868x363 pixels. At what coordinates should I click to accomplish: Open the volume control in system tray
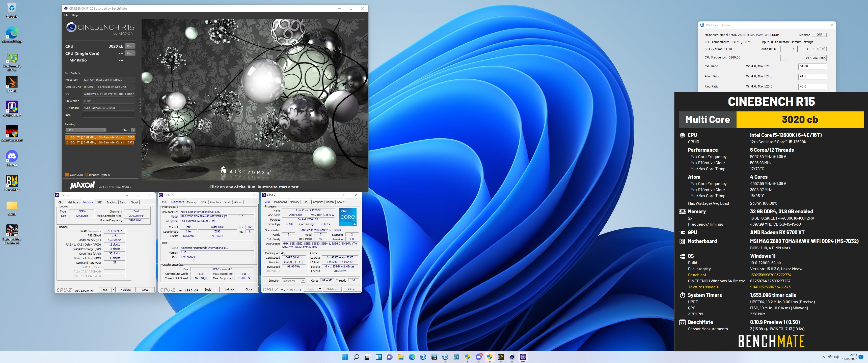[836, 357]
